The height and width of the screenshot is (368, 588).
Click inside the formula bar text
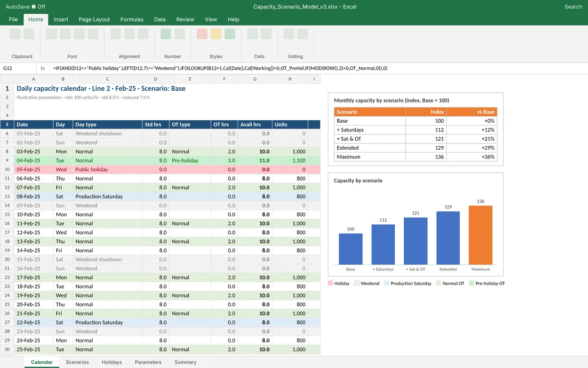click(220, 68)
